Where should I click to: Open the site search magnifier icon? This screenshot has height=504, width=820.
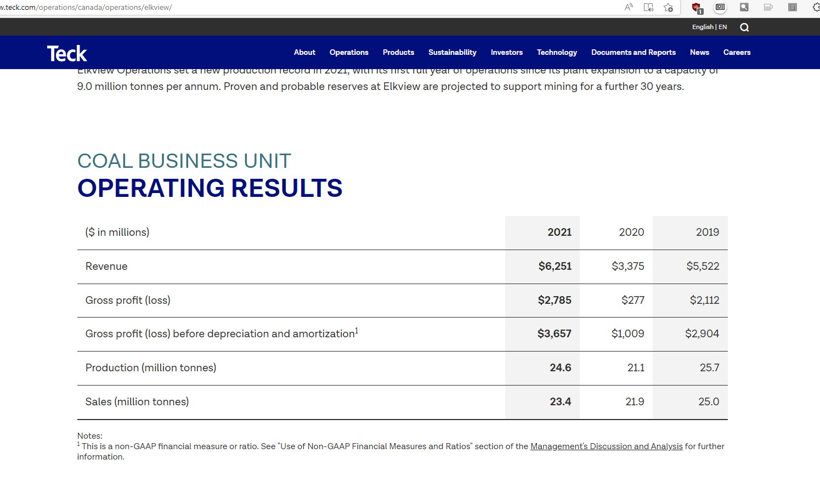pyautogui.click(x=744, y=27)
